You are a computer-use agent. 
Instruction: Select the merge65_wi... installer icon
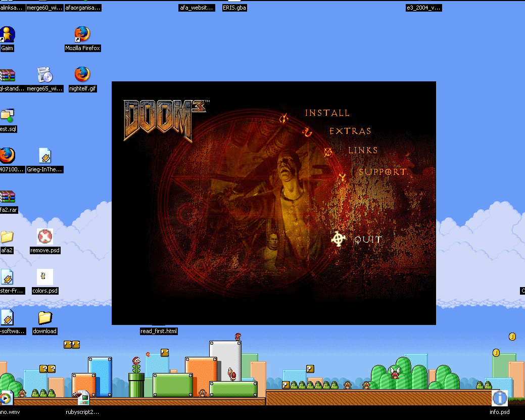click(45, 75)
